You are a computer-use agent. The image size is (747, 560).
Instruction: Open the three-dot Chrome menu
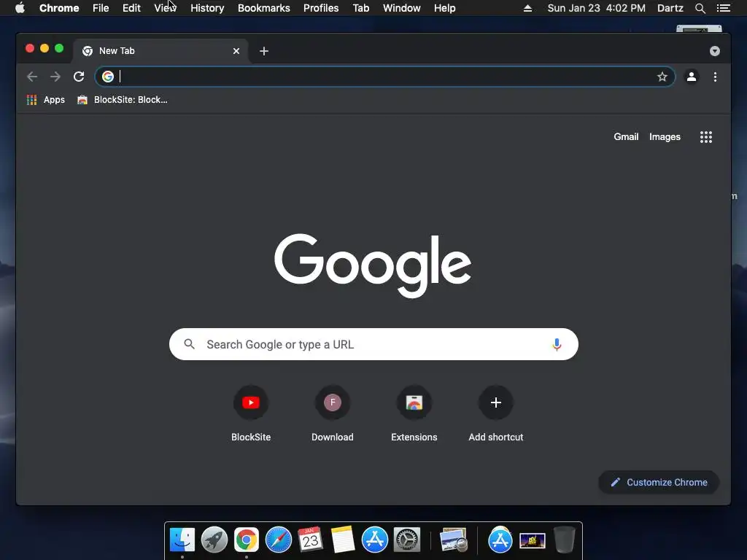point(715,77)
